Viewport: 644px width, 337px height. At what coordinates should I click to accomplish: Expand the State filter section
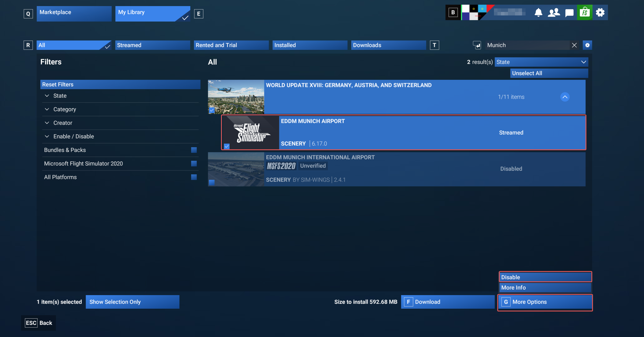60,96
